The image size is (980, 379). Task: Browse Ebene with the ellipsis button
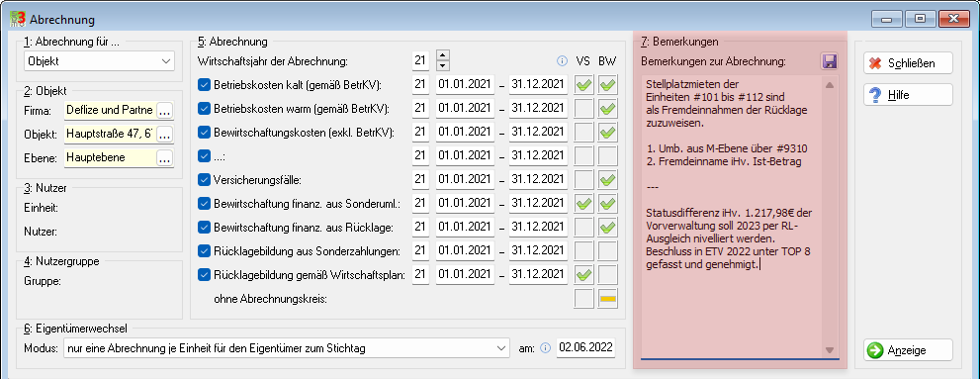(165, 158)
